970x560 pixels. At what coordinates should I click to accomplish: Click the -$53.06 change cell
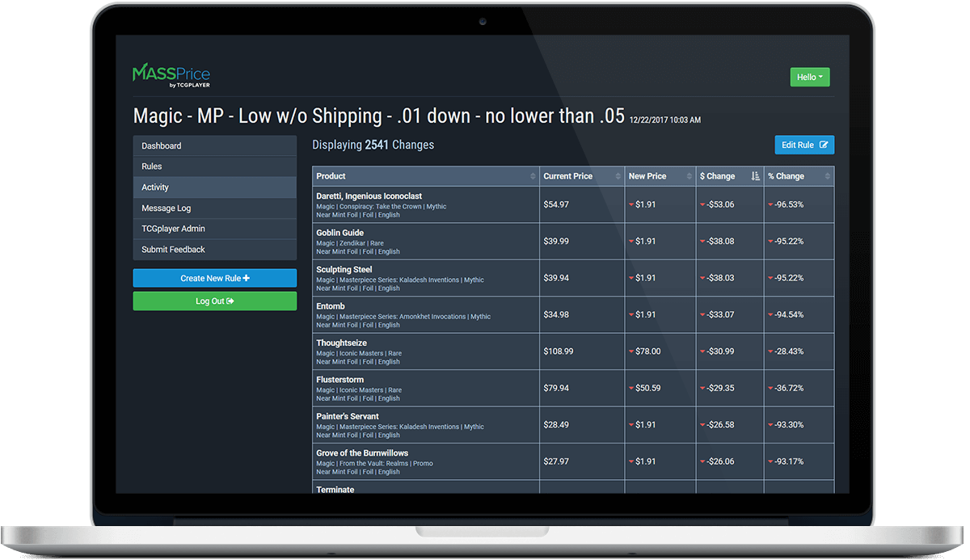point(730,204)
